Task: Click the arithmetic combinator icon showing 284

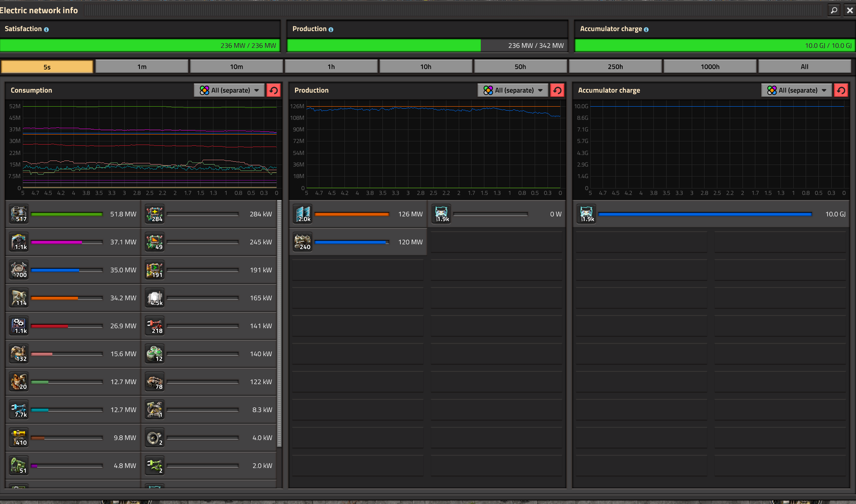Action: pyautogui.click(x=155, y=214)
